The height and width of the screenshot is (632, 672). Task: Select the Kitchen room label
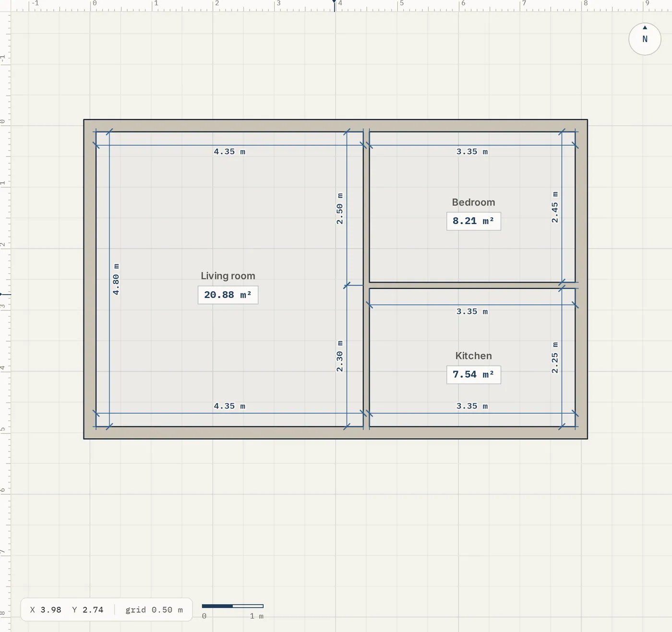pos(473,356)
